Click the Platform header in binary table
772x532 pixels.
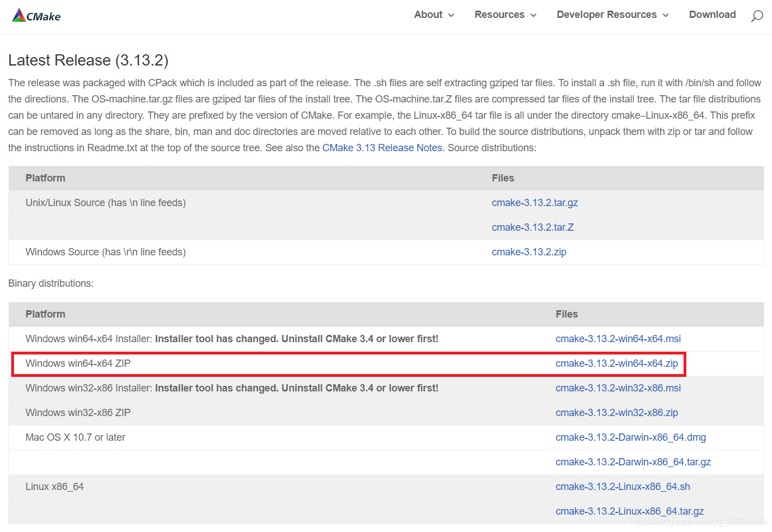point(45,314)
